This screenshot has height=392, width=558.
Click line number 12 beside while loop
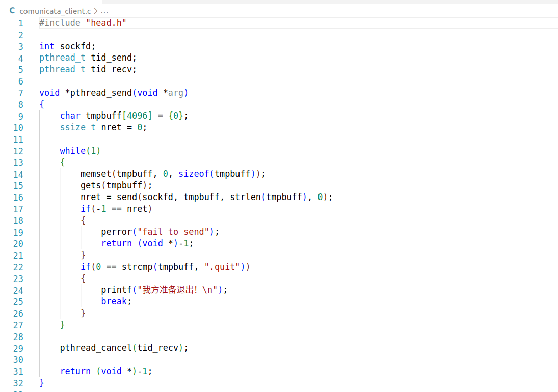coord(18,151)
